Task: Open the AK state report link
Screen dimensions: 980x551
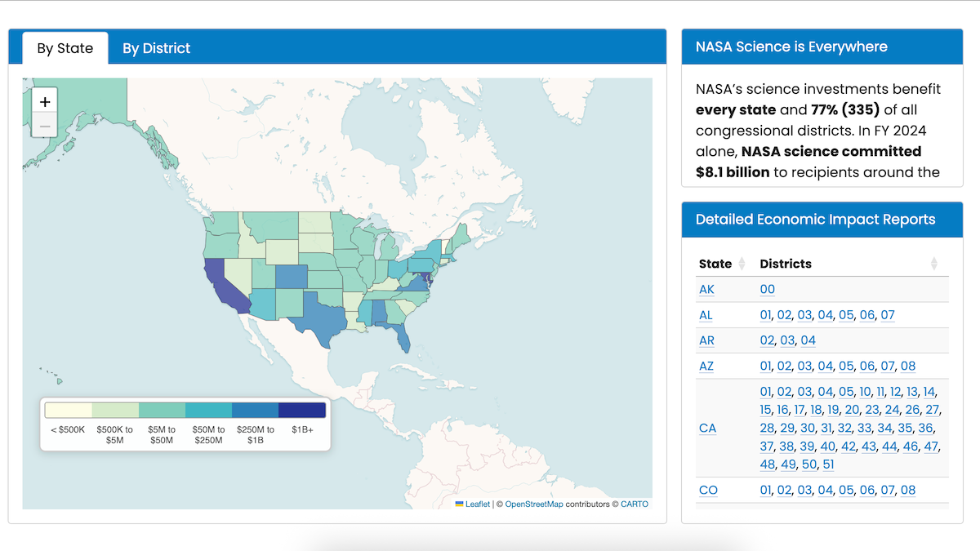Action: pos(706,289)
